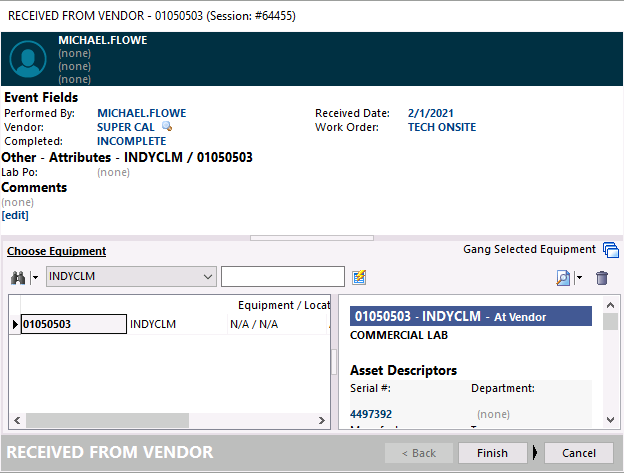Click the row selector arrow for 01050503
The image size is (624, 473).
15,324
